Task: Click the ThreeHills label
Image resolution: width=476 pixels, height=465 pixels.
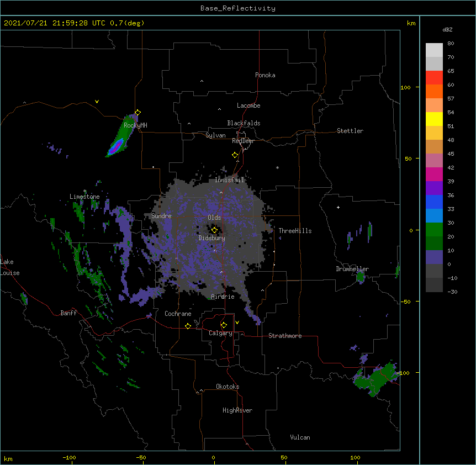Action: point(295,231)
